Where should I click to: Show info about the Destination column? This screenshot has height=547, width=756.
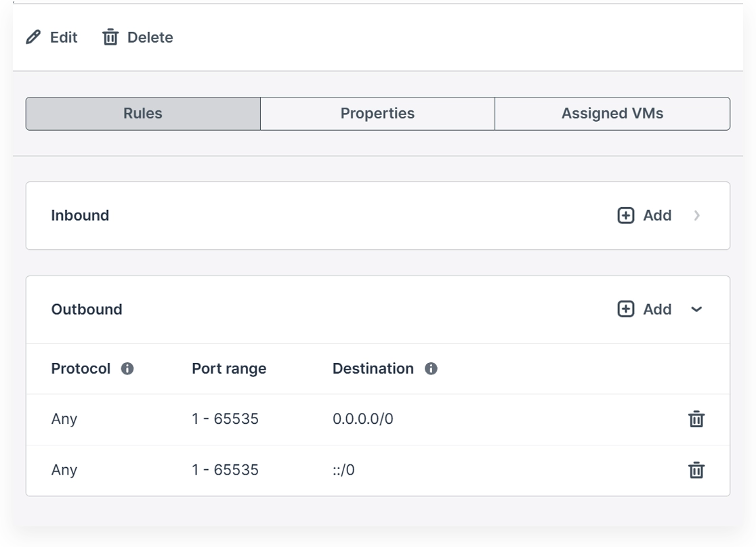point(431,369)
